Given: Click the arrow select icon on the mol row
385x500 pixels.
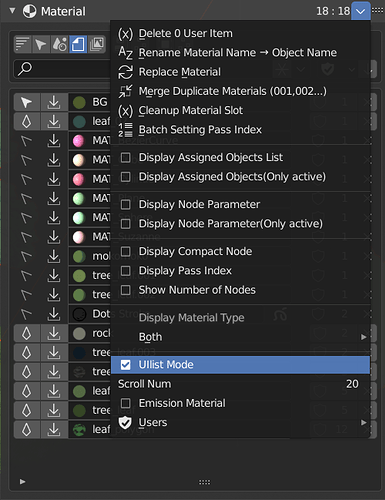Looking at the screenshot, I should (27, 256).
